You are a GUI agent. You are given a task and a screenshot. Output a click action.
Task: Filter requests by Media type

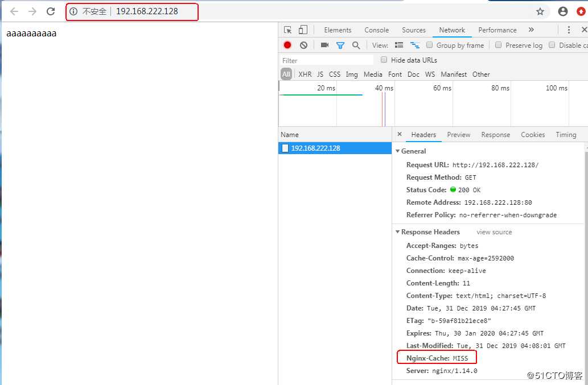(x=373, y=74)
